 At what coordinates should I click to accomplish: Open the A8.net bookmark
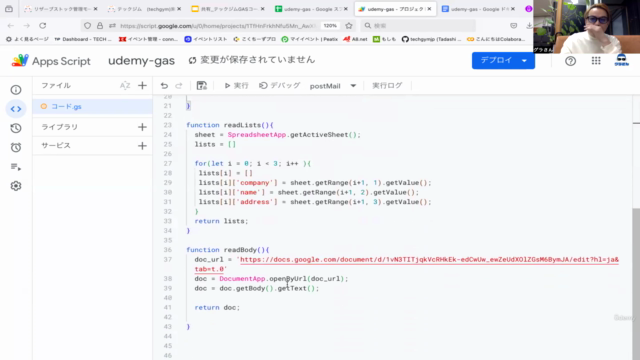[355, 39]
